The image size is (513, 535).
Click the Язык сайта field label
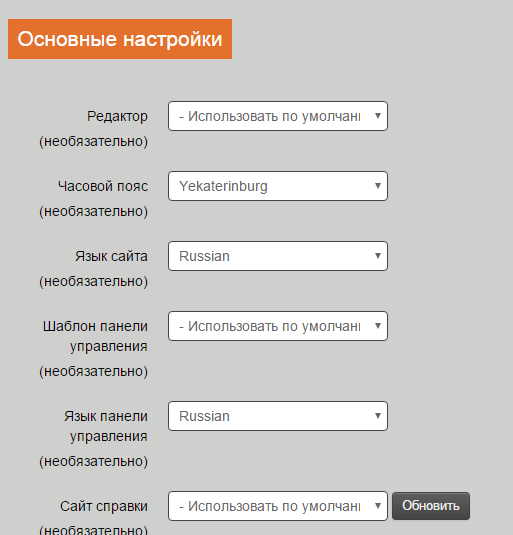tap(111, 256)
